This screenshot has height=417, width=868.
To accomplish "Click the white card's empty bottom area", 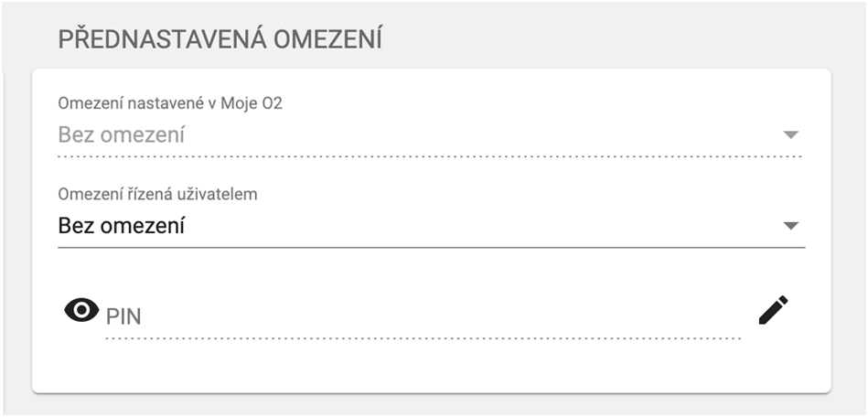I will 430,370.
